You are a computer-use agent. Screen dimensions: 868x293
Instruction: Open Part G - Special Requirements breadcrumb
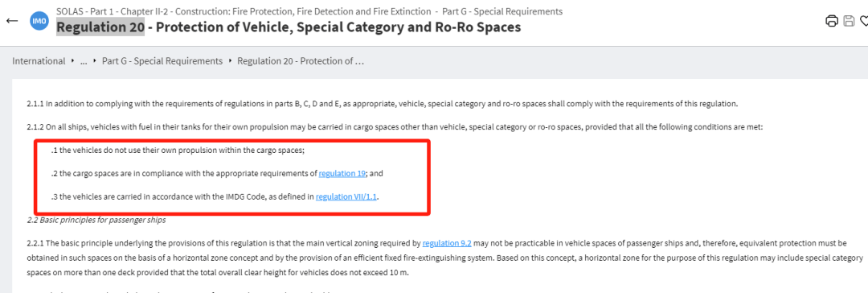point(162,61)
